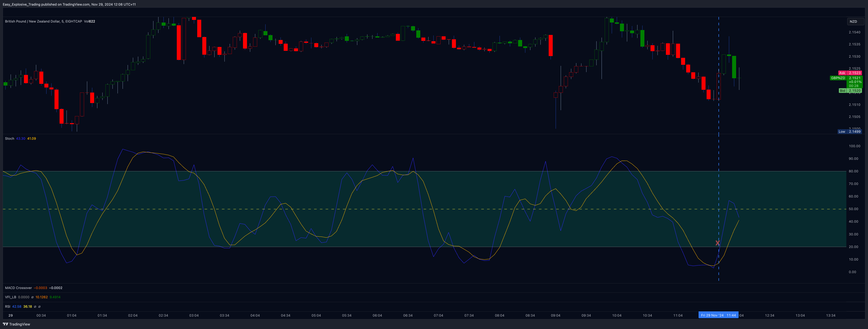Click the 10:04 time axis label
This screenshot has width=868, height=329.
coord(617,316)
